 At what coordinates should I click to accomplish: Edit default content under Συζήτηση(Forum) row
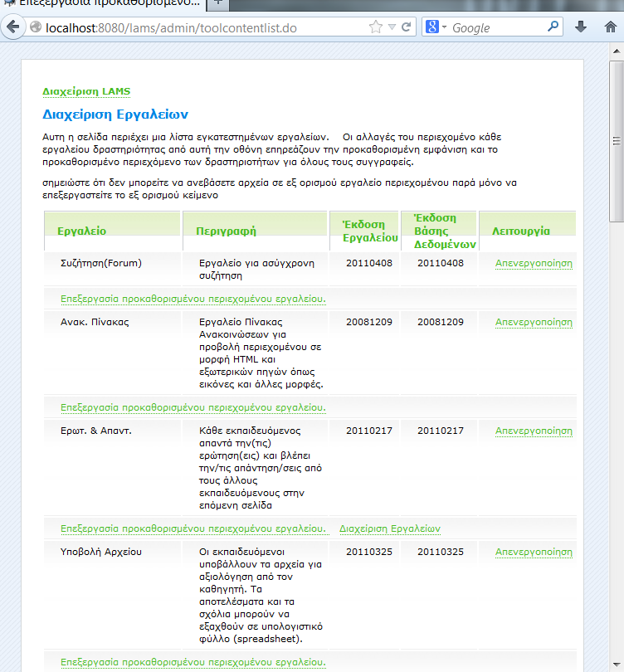[x=193, y=299]
